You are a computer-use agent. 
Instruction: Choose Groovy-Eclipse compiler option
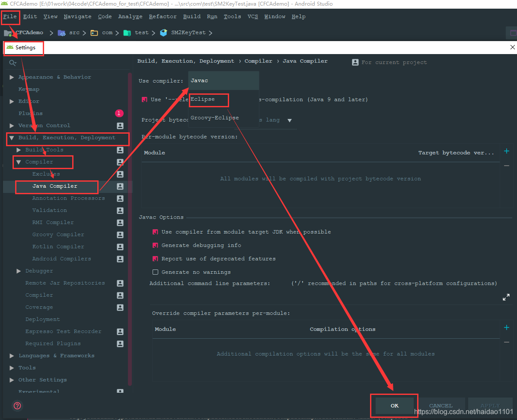tap(223, 118)
